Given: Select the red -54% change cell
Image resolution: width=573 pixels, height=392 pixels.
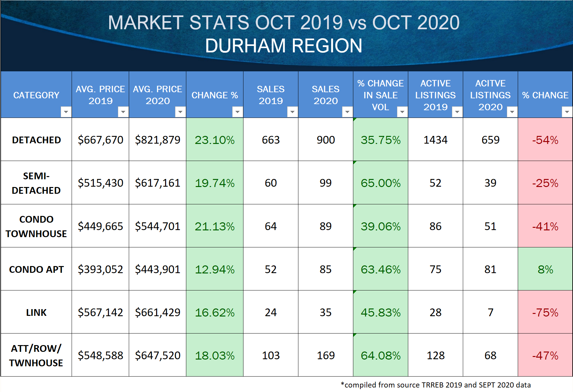Looking at the screenshot, I should (545, 140).
